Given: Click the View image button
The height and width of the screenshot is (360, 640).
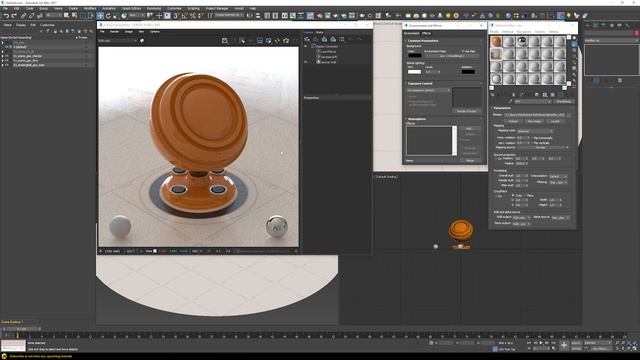Looking at the screenshot, I should click(x=534, y=121).
